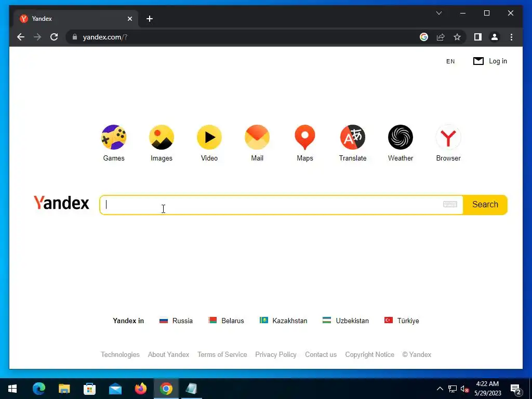532x399 pixels.
Task: Open File Explorer from the taskbar
Action: [64, 389]
